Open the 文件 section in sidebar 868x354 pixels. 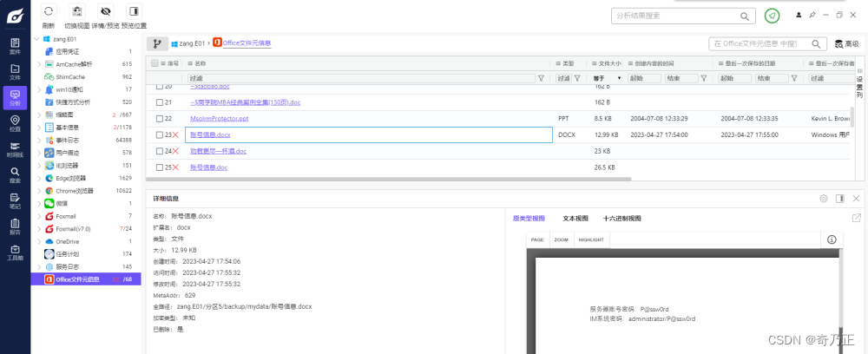[x=15, y=72]
